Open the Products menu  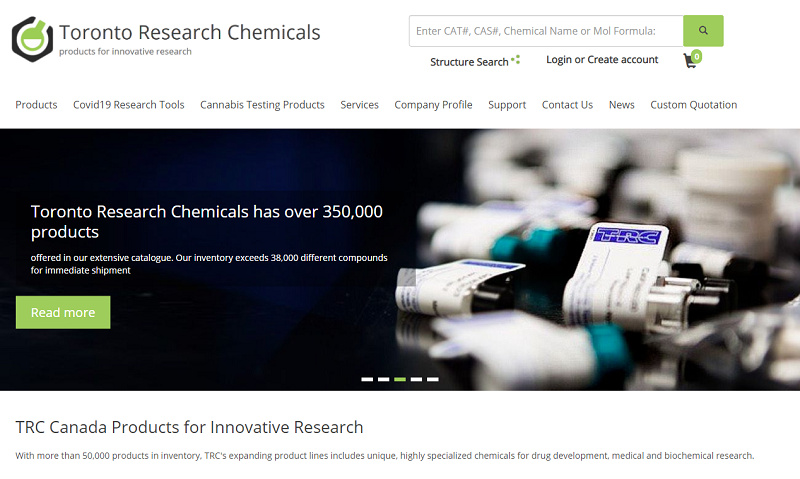pos(36,104)
